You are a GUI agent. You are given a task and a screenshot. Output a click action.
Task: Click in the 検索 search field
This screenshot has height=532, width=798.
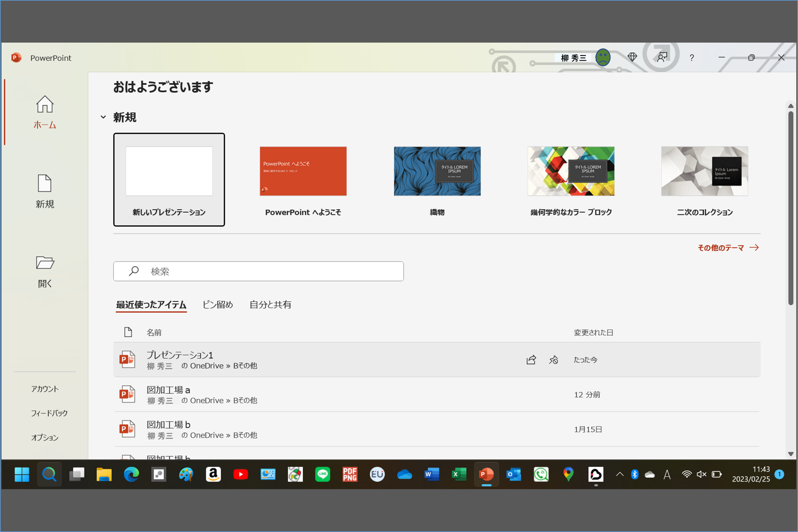point(258,271)
